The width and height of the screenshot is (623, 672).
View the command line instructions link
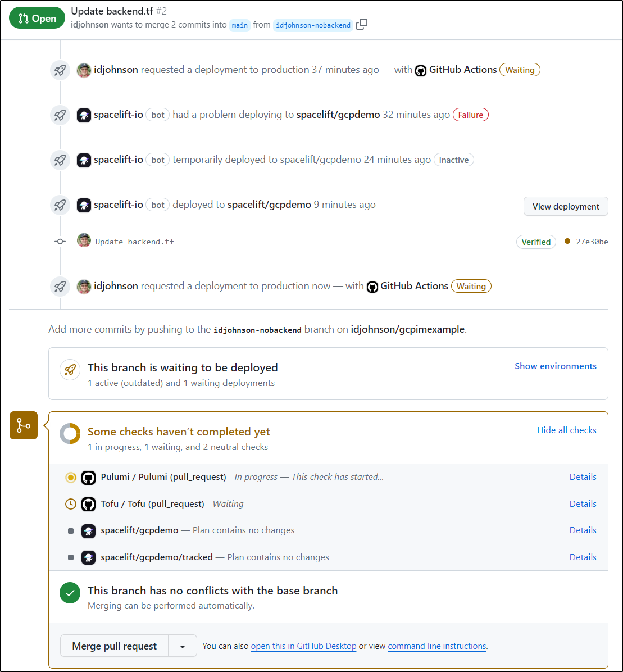437,646
